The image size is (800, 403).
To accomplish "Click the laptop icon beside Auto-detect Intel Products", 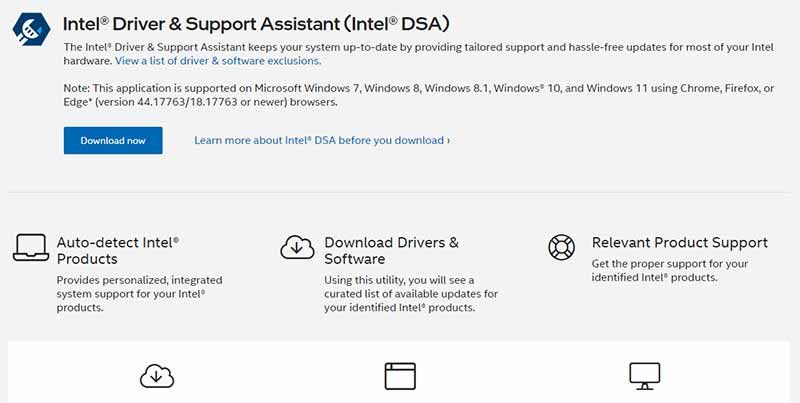I will pyautogui.click(x=31, y=247).
